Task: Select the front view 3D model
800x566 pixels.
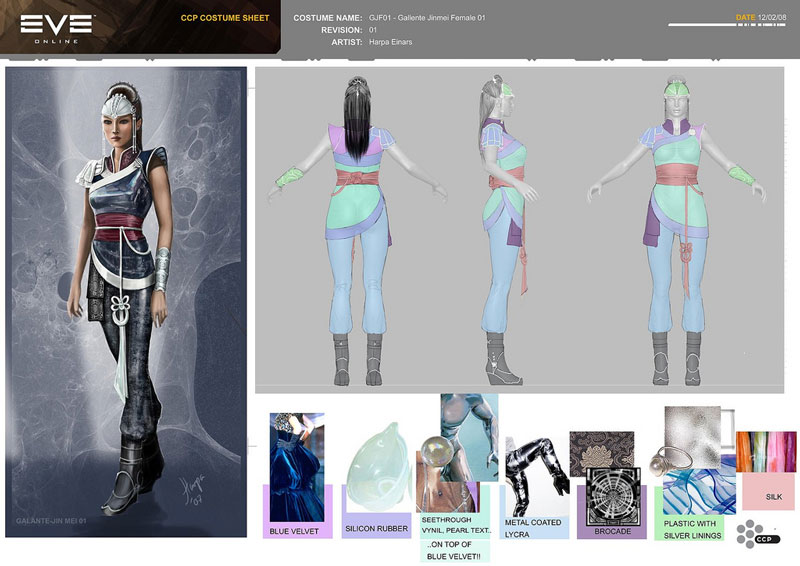Action: [x=677, y=230]
